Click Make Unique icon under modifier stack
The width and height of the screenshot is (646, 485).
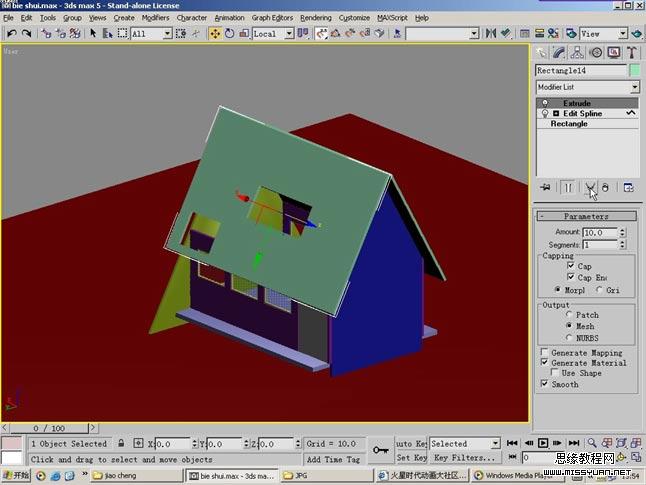click(590, 187)
